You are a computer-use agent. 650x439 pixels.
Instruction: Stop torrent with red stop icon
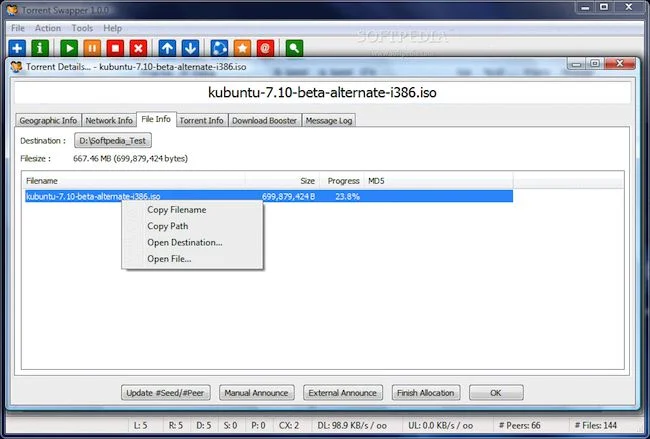click(x=115, y=48)
